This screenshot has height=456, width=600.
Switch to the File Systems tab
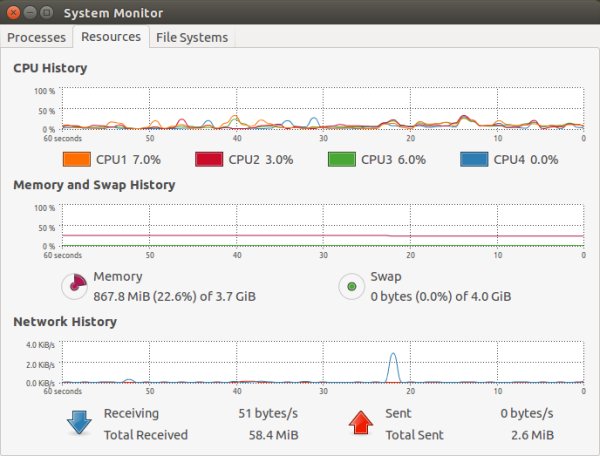pos(192,37)
